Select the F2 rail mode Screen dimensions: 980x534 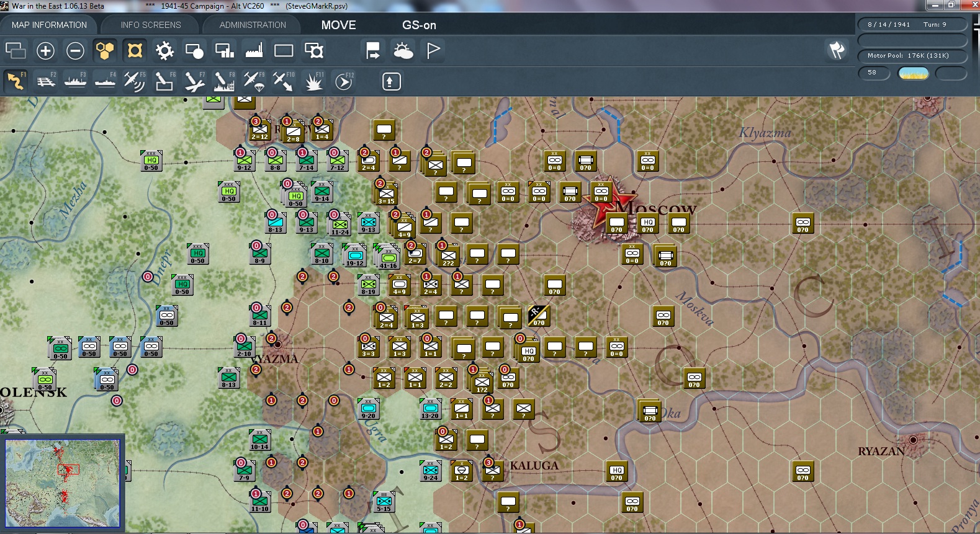45,81
